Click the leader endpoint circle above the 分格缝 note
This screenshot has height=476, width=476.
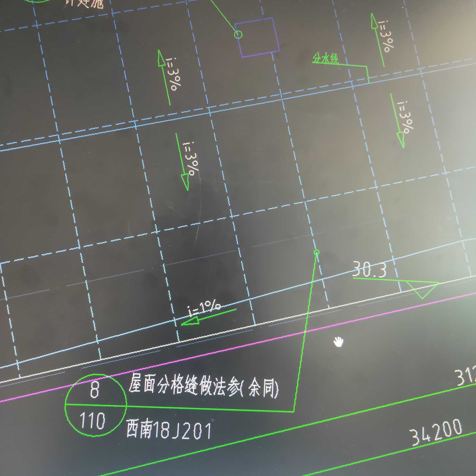pyautogui.click(x=317, y=252)
